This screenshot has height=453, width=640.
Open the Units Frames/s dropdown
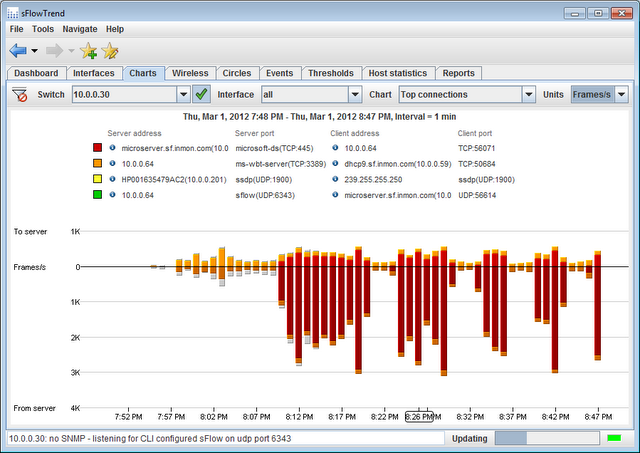point(621,94)
